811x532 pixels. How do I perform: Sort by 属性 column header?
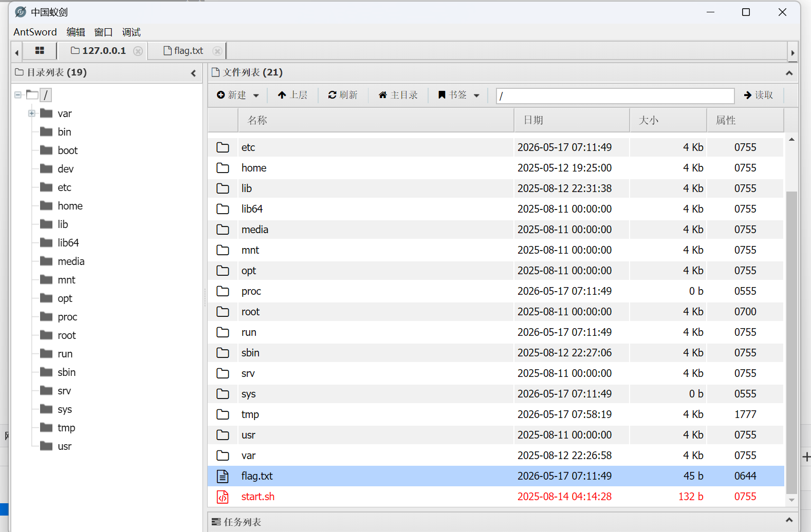point(745,120)
